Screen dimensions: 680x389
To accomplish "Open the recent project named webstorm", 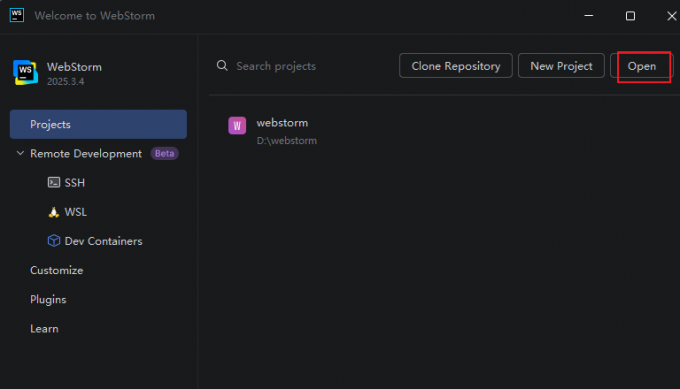I will pos(282,123).
